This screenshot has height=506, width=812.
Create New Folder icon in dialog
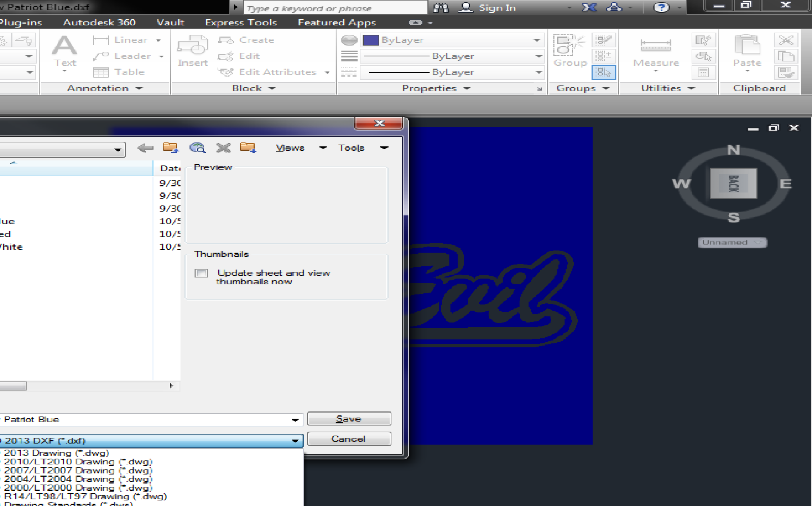coord(248,148)
